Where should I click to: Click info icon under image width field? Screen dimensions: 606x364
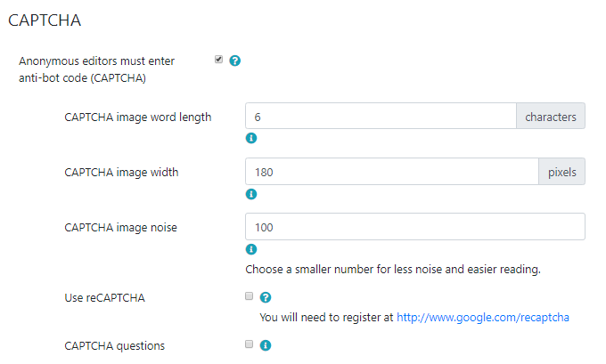tap(251, 194)
